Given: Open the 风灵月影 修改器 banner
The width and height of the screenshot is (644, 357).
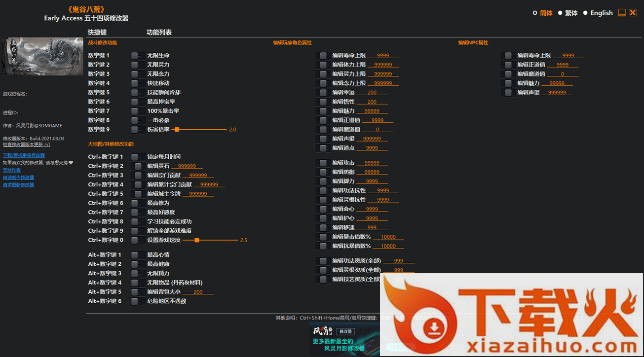Looking at the screenshot, I should click(x=344, y=339).
